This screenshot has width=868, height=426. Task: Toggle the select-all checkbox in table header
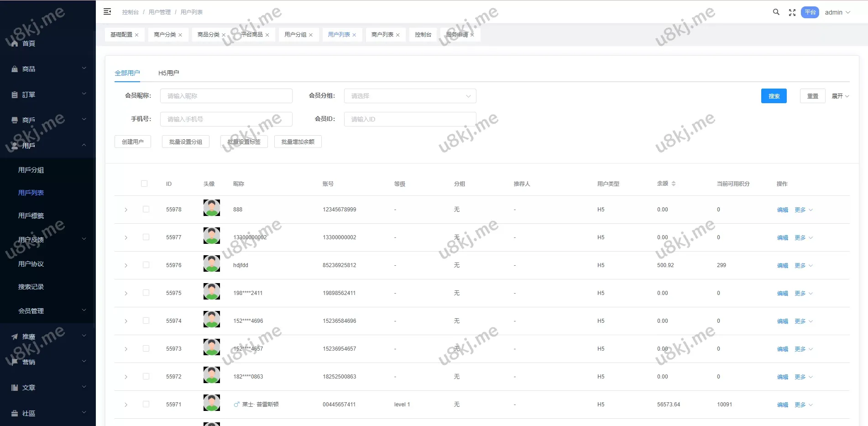[x=144, y=184]
